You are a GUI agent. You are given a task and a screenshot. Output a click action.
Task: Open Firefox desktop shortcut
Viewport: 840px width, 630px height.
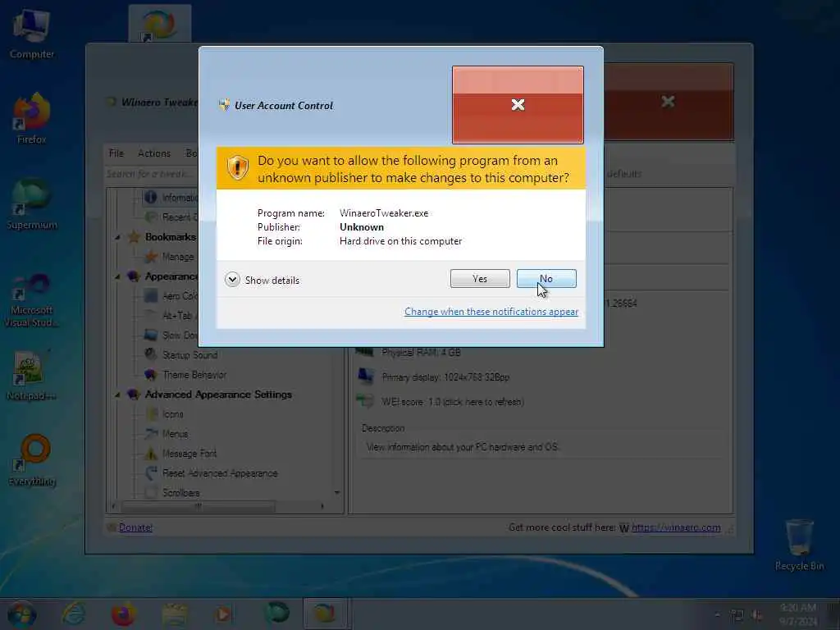[x=32, y=119]
